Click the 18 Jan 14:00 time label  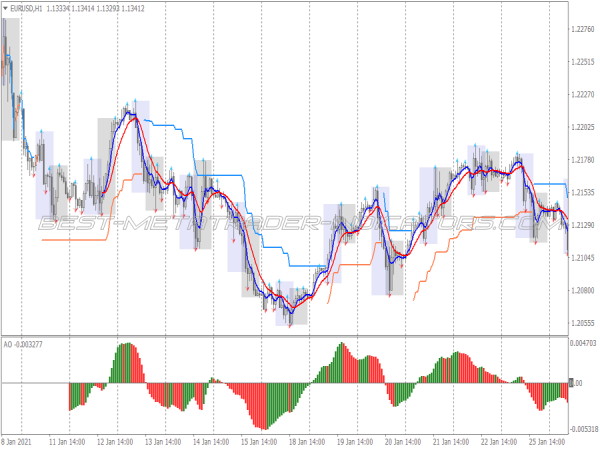[307, 442]
